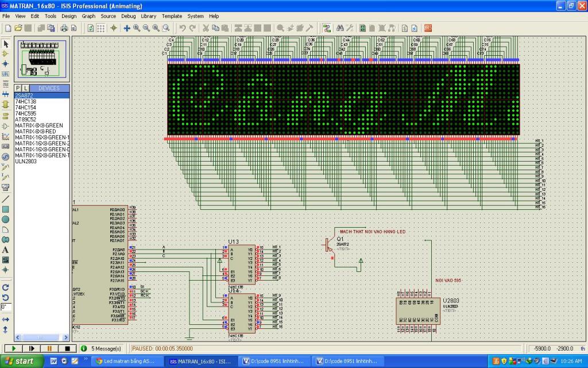Open the Library menu
588x368 pixels.
(148, 16)
